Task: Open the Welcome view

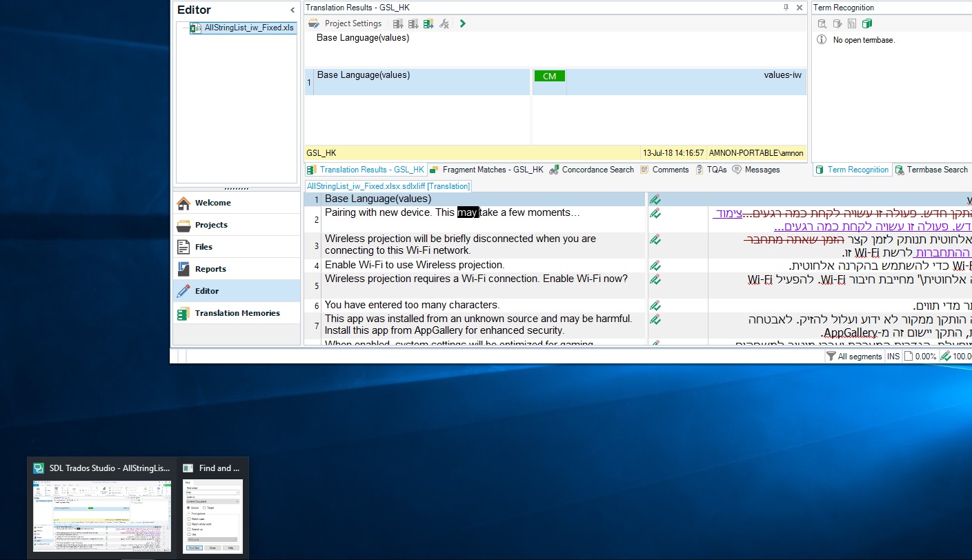Action: (x=237, y=203)
